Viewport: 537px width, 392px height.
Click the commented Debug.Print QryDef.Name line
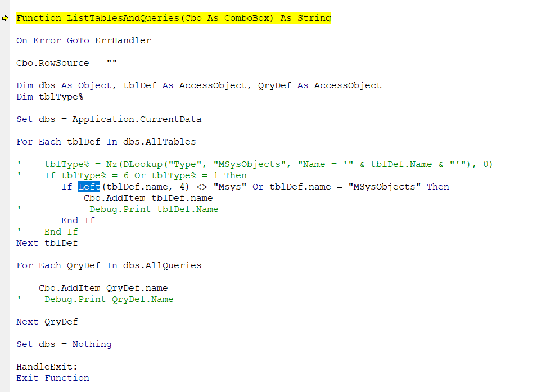pos(95,299)
